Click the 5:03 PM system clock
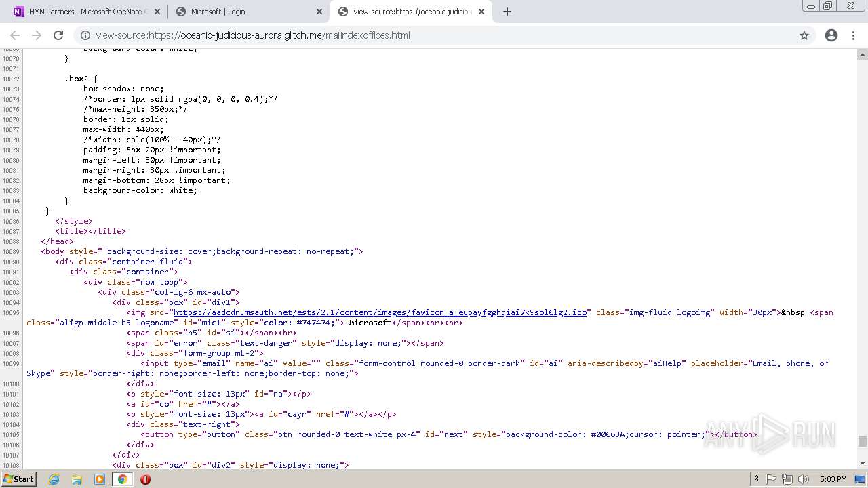 (x=833, y=479)
